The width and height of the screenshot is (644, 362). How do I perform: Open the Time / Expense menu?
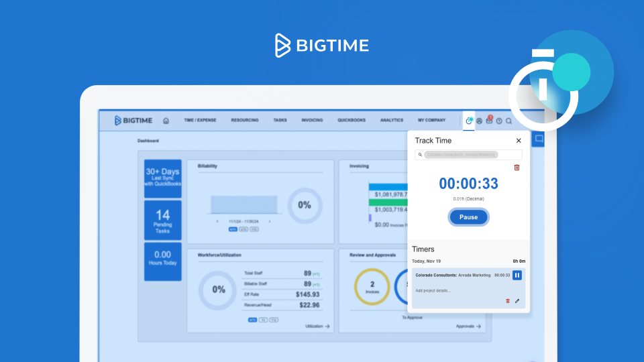click(200, 120)
